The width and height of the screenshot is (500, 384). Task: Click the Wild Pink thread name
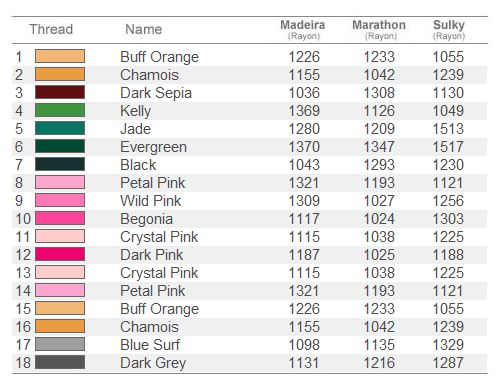point(151,201)
